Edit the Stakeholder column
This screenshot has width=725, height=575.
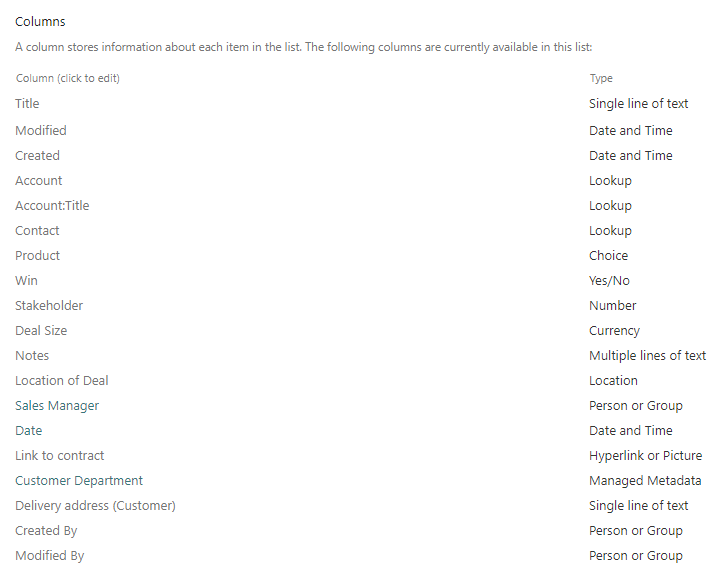tap(49, 306)
